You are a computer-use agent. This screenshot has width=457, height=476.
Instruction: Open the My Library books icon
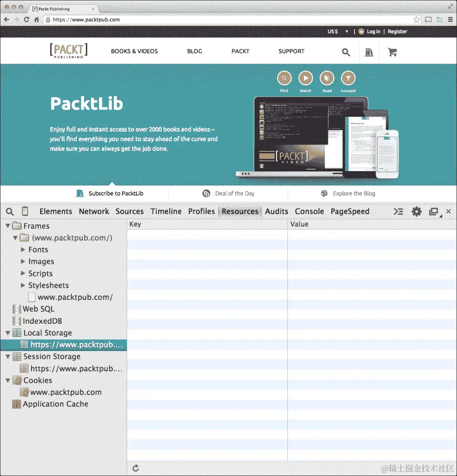369,52
